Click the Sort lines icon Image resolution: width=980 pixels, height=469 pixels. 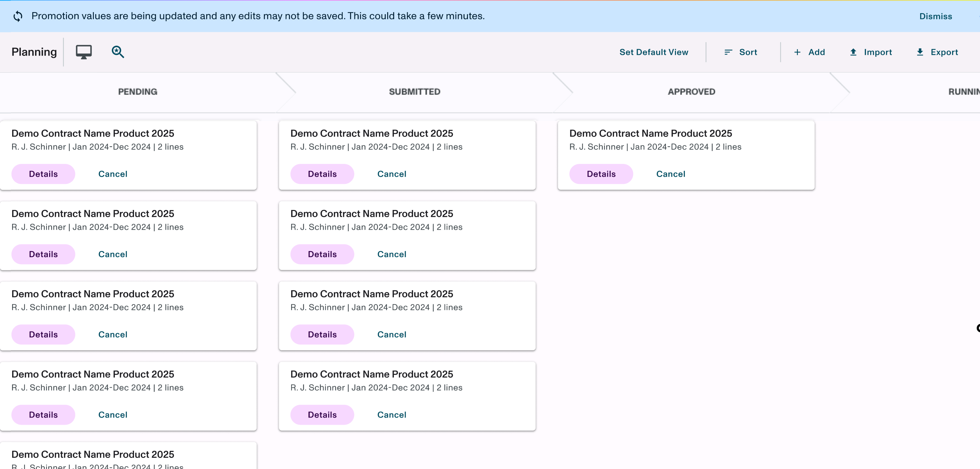tap(728, 52)
